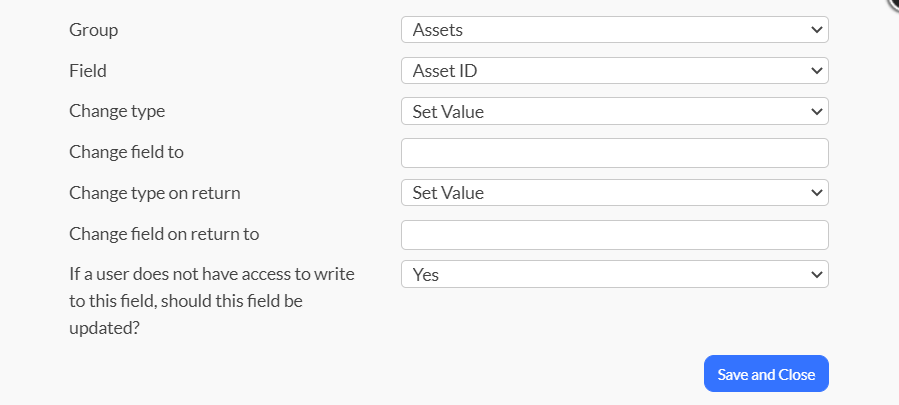Expand the arrow on the return Set Value dropdown
Screen dimensions: 899x405
[x=816, y=193]
